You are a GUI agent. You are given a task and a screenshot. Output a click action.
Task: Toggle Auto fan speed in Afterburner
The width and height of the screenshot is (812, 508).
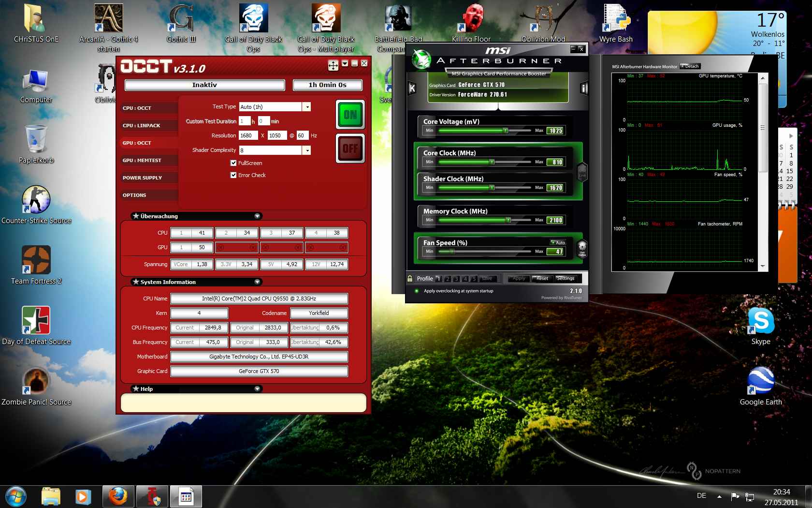(558, 242)
